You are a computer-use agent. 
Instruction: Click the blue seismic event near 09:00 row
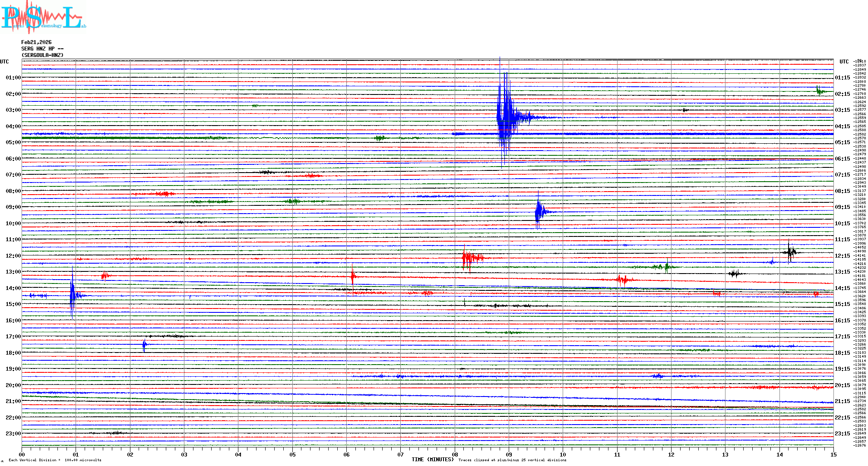539,211
